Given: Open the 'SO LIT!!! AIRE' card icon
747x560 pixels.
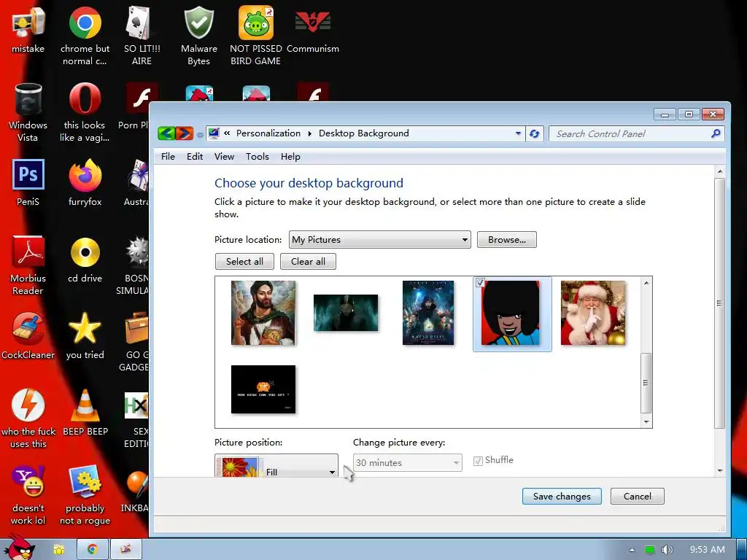Looking at the screenshot, I should coord(142,36).
